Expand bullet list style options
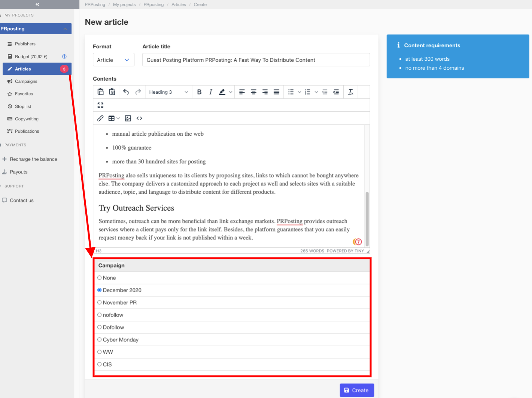Screen dimensions: 532x398 coord(300,92)
